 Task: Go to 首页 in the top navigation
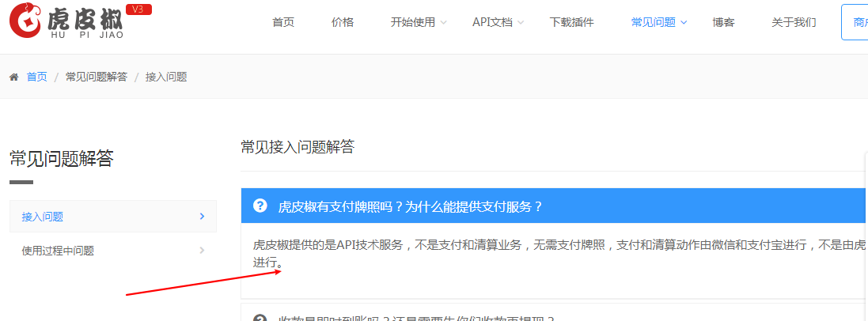pos(283,22)
